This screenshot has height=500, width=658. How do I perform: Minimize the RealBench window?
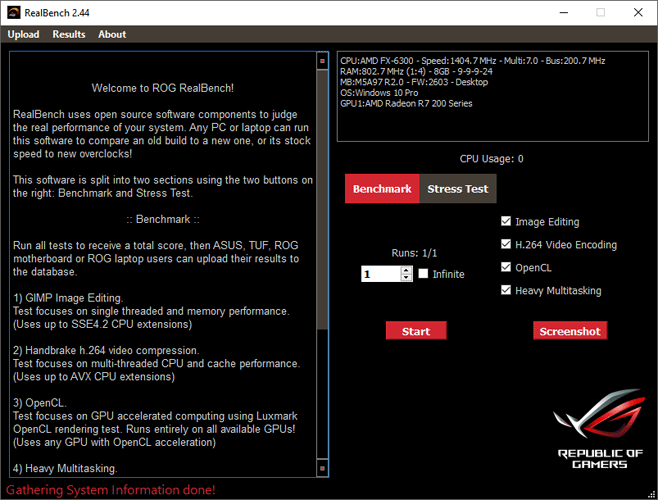pyautogui.click(x=564, y=13)
